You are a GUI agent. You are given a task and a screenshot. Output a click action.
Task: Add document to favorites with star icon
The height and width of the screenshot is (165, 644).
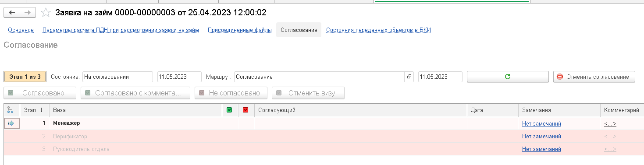coord(46,13)
